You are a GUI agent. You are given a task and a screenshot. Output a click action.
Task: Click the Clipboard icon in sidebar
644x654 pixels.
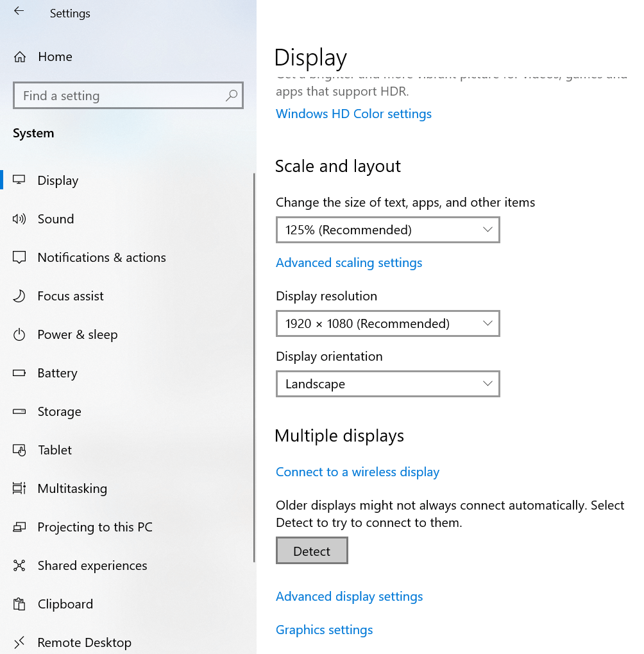(19, 604)
